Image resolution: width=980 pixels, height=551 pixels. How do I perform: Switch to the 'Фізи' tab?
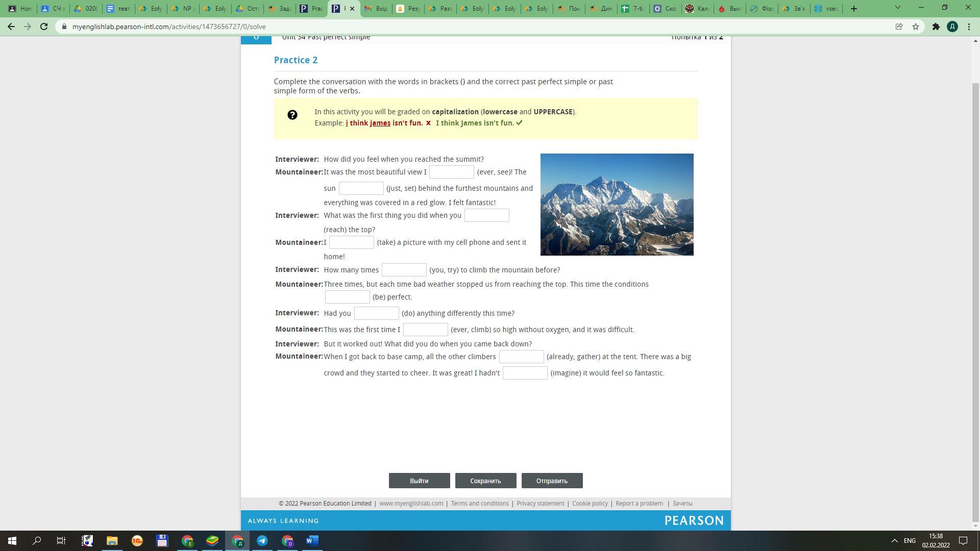[762, 9]
